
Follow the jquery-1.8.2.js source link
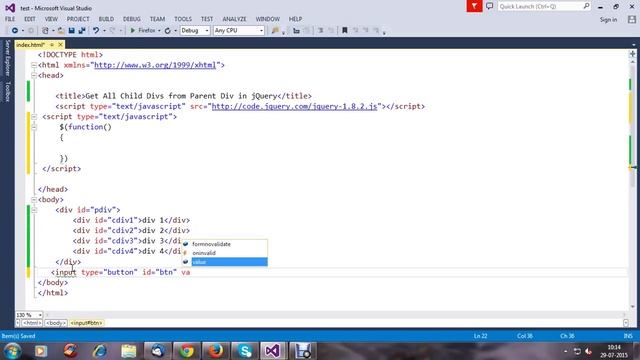(294, 106)
